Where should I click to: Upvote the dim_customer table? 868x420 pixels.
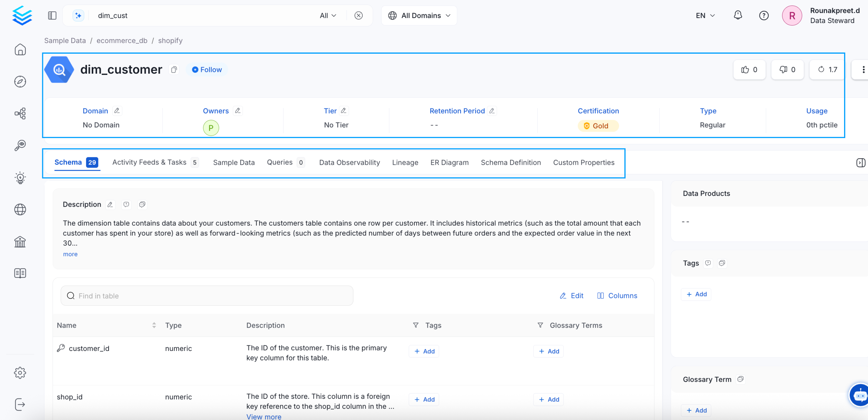(749, 69)
